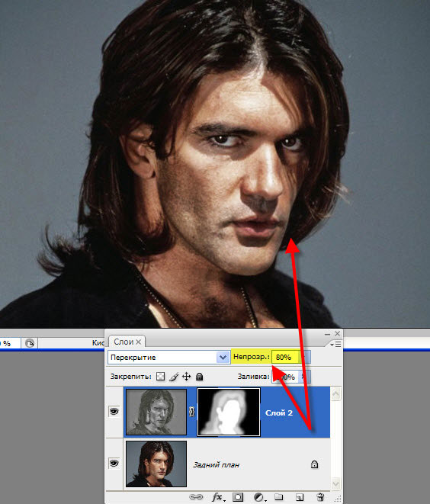430x504 pixels.
Task: Close the Layers panel window
Action: [337, 334]
